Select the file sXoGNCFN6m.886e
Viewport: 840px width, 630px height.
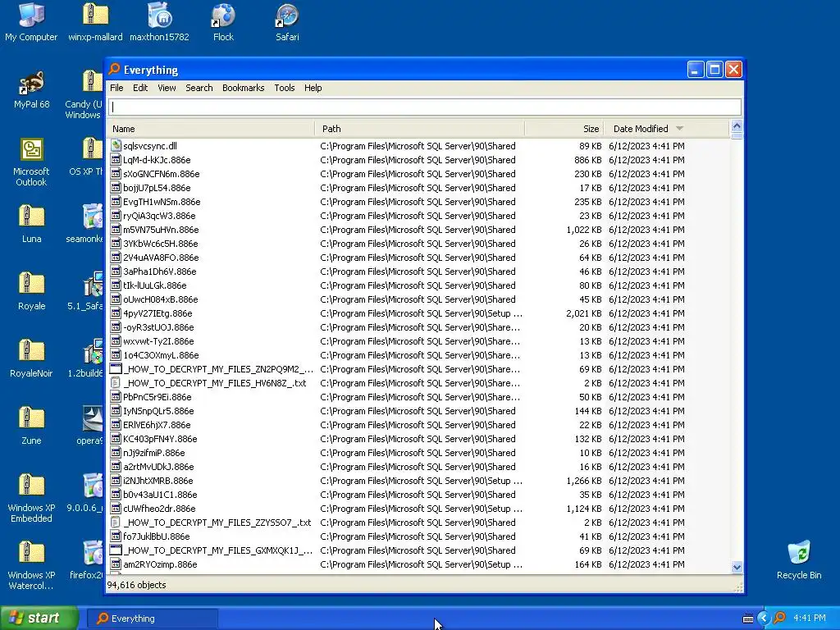[x=162, y=174]
